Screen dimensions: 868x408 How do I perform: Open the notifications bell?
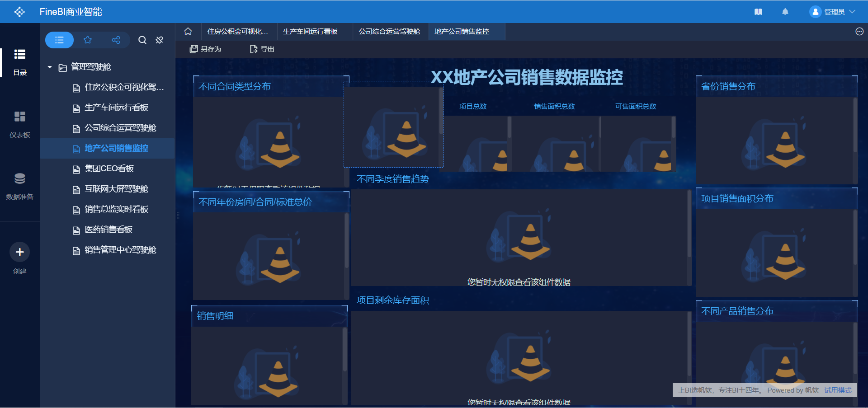(x=785, y=12)
